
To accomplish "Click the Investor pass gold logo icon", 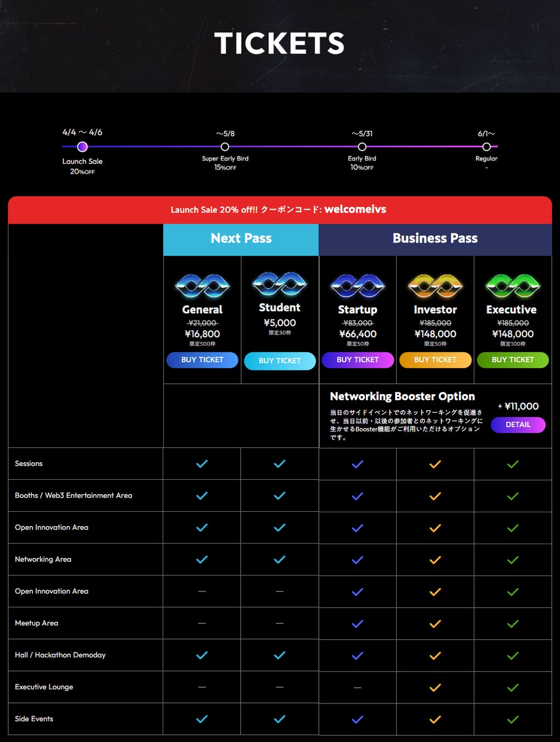I will (x=435, y=285).
